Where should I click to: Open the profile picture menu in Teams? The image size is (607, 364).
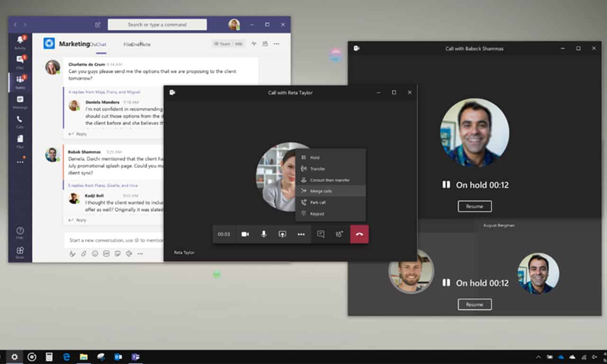234,25
